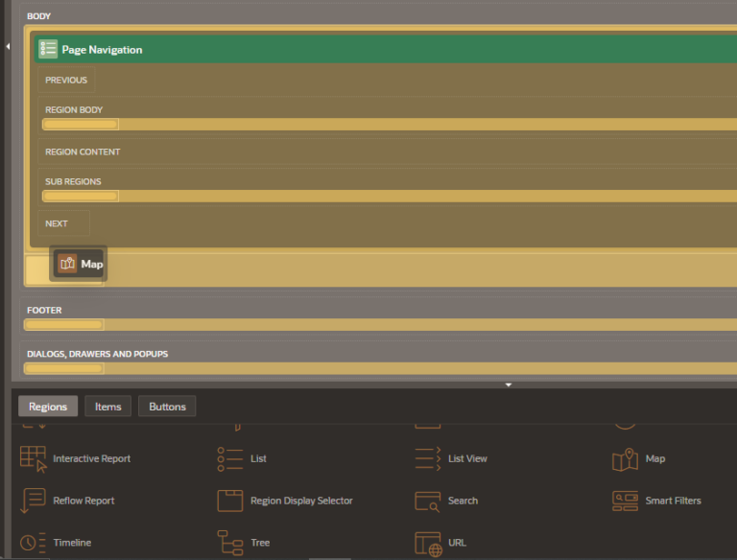Click the URL region icon

pyautogui.click(x=428, y=543)
